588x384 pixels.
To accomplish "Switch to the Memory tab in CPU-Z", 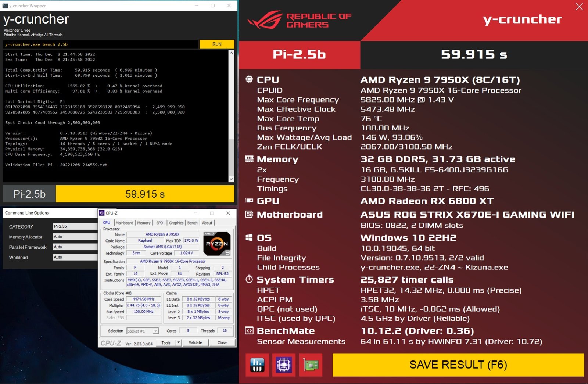I will (144, 223).
